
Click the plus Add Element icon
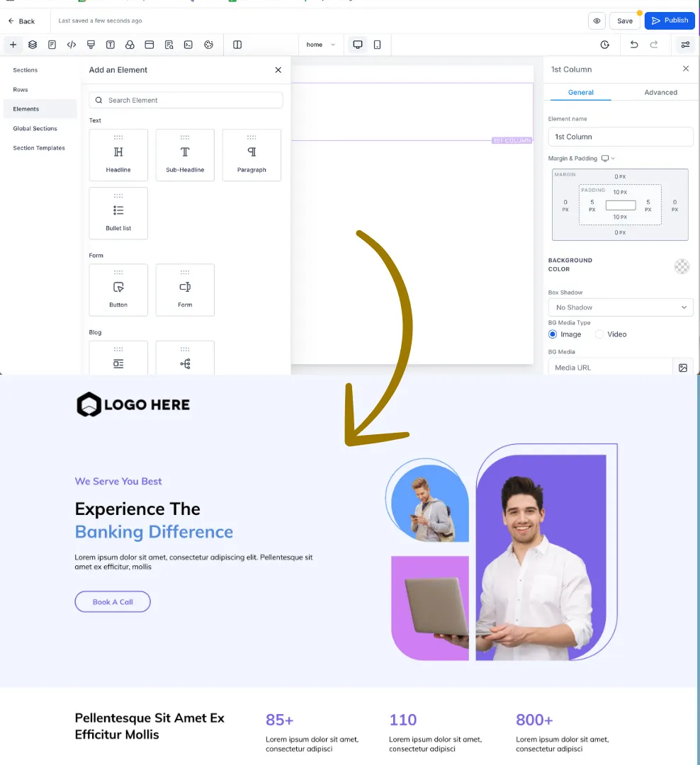click(x=13, y=45)
